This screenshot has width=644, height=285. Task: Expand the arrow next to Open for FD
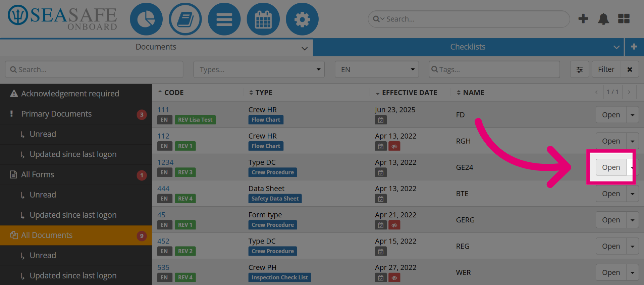[x=633, y=115]
